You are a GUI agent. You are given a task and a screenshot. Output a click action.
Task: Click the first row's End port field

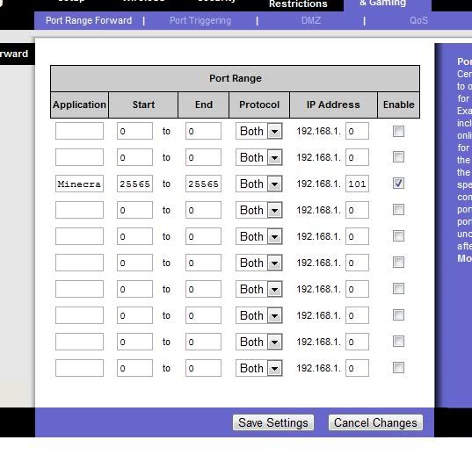[x=203, y=131]
